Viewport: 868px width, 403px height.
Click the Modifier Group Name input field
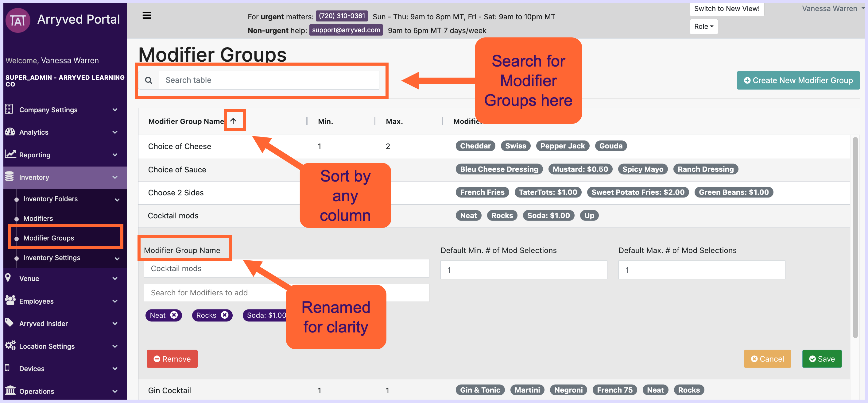click(x=286, y=268)
